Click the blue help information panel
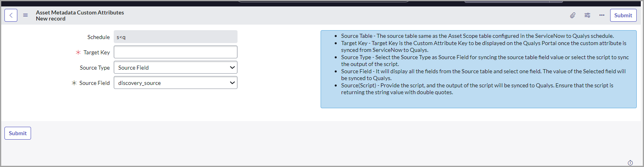 [x=479, y=69]
